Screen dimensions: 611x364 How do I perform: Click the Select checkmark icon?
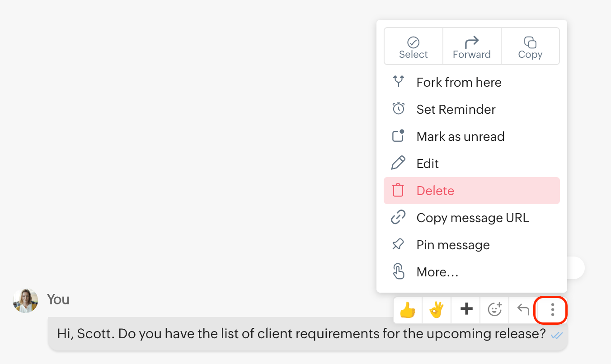tap(413, 43)
